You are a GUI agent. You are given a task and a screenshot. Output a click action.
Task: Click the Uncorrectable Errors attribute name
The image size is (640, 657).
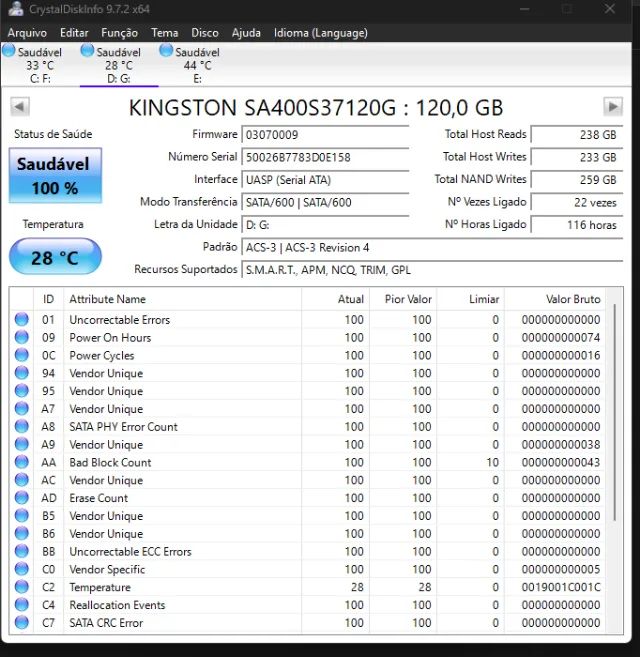[x=119, y=320]
